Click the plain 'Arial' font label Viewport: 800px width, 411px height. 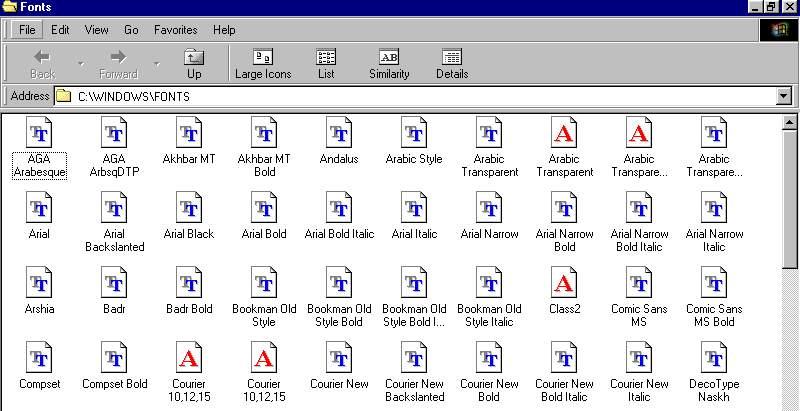(x=39, y=234)
